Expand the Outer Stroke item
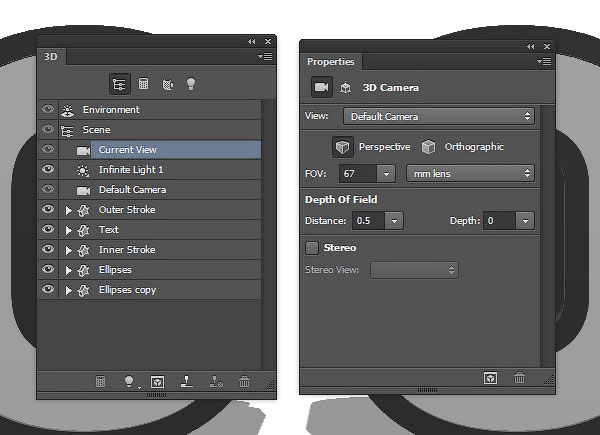 [68, 210]
